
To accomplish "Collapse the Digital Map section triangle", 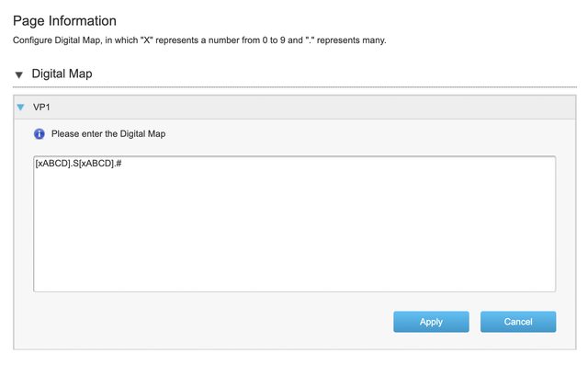I will (x=18, y=74).
